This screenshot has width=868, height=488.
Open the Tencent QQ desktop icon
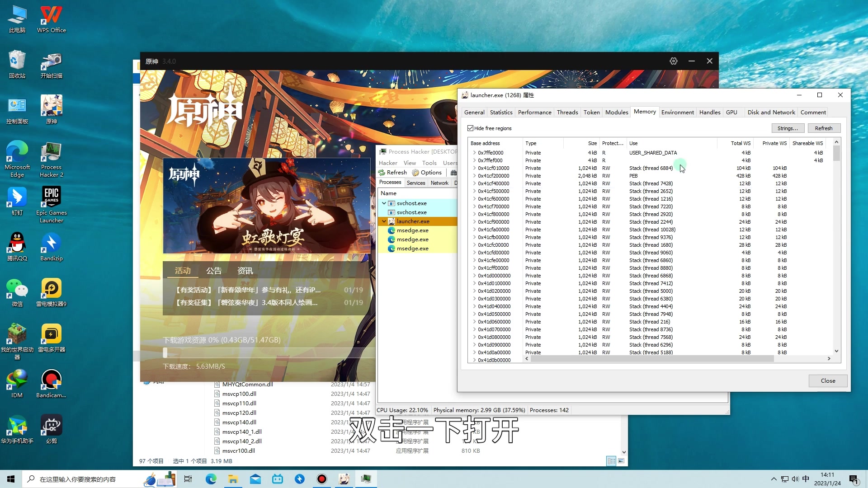point(17,247)
